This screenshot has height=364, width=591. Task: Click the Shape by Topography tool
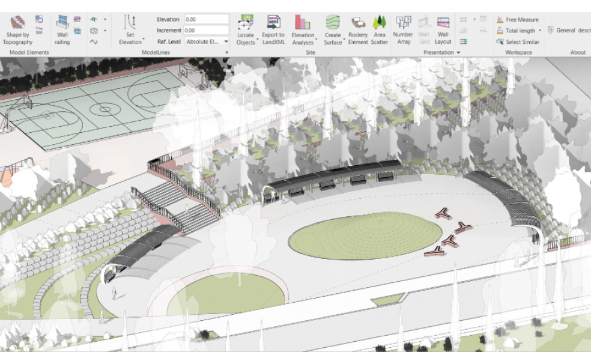pos(17,29)
